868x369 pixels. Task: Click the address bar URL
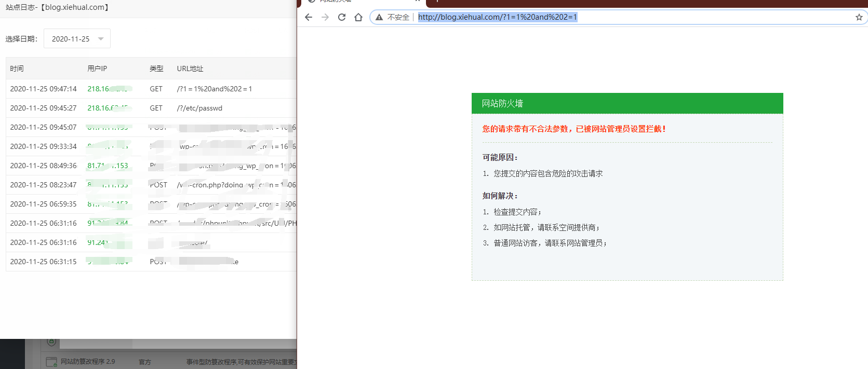pyautogui.click(x=497, y=17)
